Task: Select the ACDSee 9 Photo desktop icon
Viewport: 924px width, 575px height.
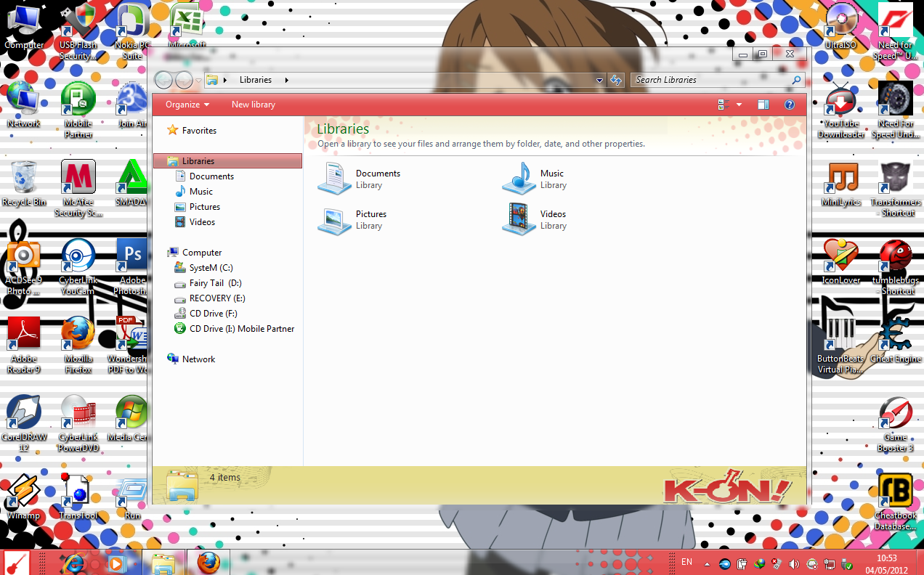Action: click(x=24, y=268)
